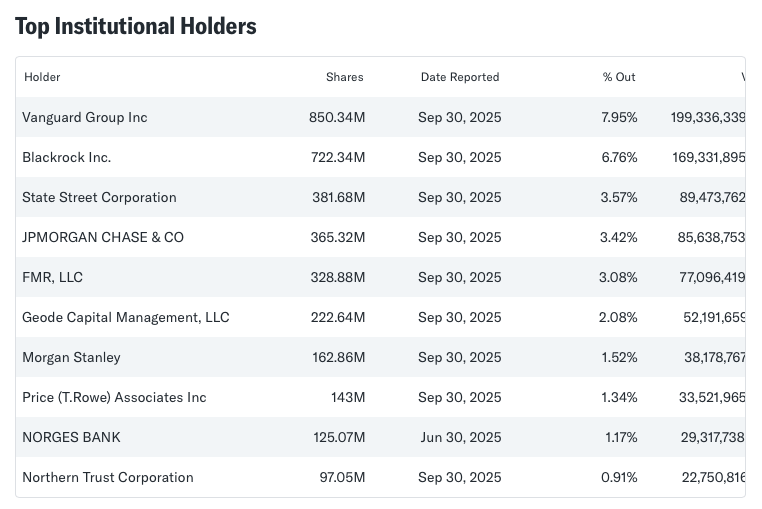
Task: Click the Holder column header
Action: click(42, 77)
